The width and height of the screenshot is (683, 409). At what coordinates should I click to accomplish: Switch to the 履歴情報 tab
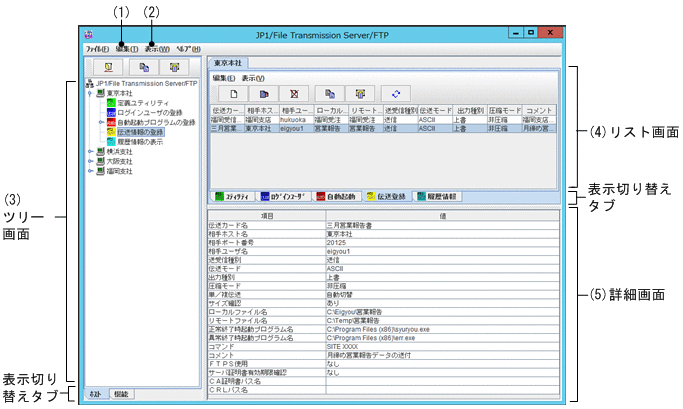[x=438, y=197]
